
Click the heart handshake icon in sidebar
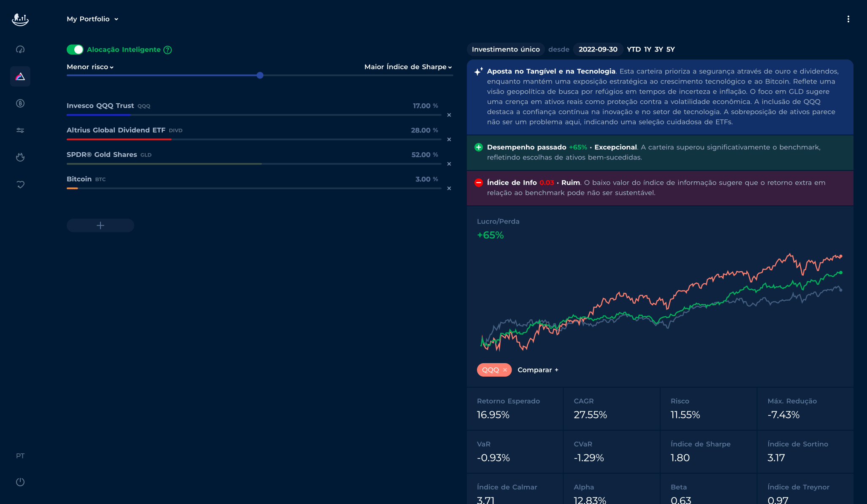tap(20, 184)
